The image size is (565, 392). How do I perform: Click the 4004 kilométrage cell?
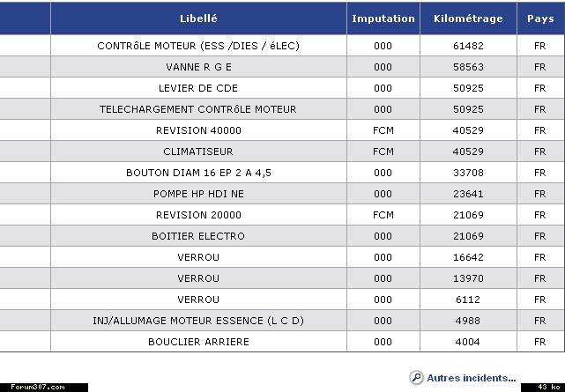468,342
